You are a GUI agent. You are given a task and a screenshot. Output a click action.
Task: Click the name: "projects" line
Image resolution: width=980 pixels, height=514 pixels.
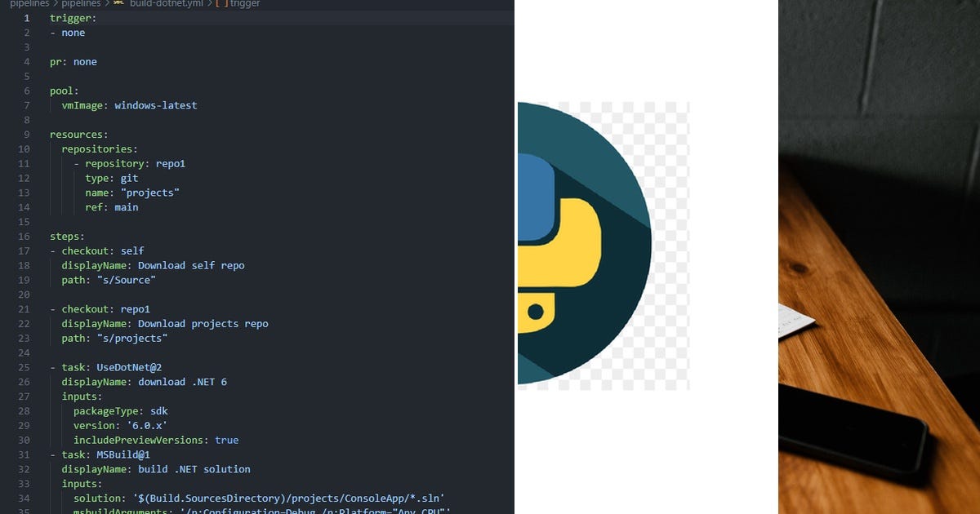(x=132, y=193)
